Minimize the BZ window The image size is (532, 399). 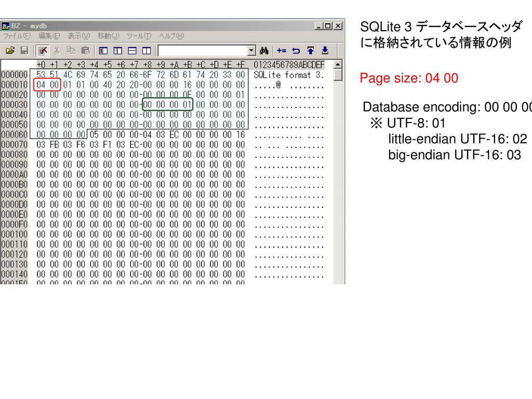click(318, 26)
